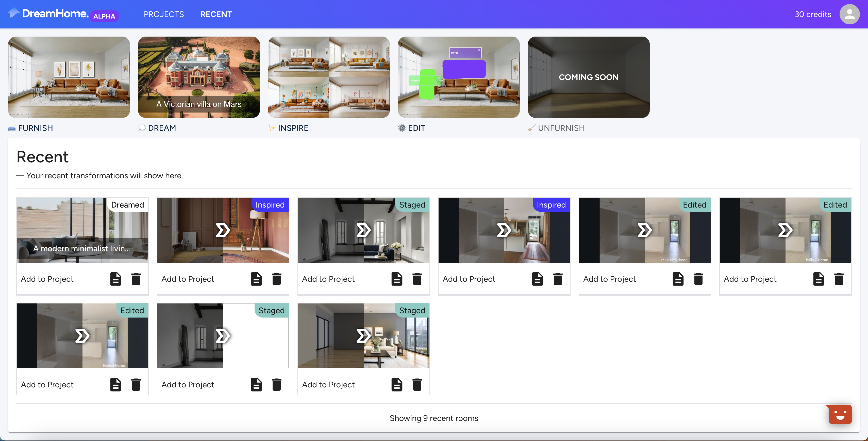Click document icon on bottom-right Staged card

pos(397,384)
